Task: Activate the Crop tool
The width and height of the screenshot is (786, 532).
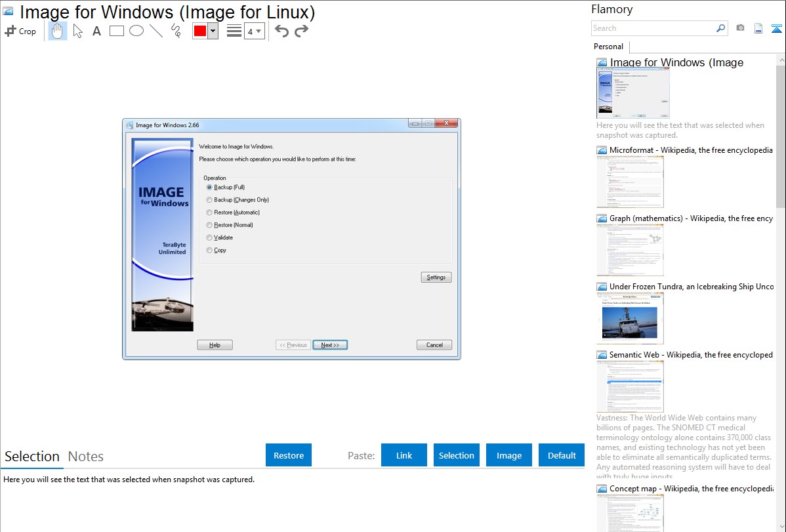Action: coord(20,31)
